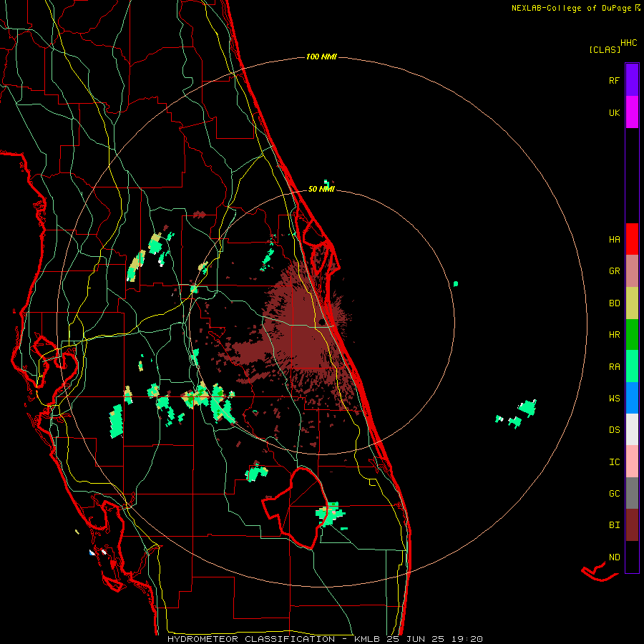Click the 100 NMI range ring label
This screenshot has height=644, width=644.
tap(321, 57)
